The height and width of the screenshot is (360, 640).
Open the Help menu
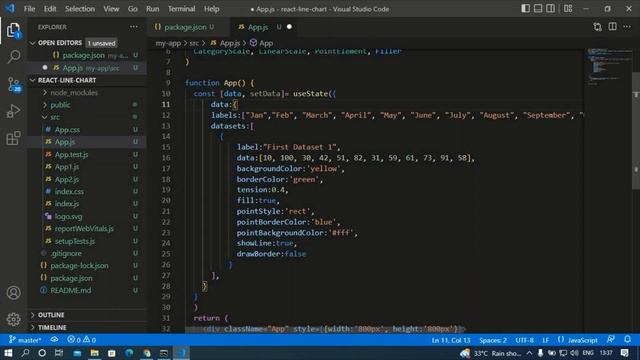pos(211,9)
